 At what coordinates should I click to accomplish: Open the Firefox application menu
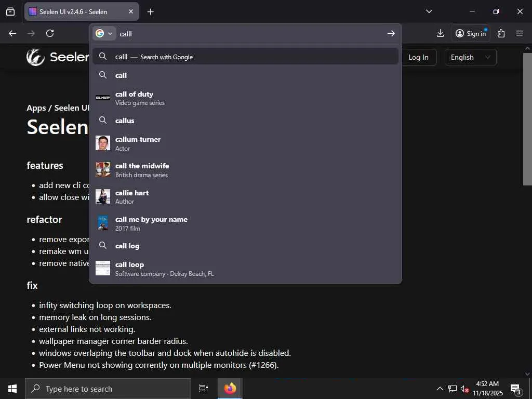tap(520, 33)
